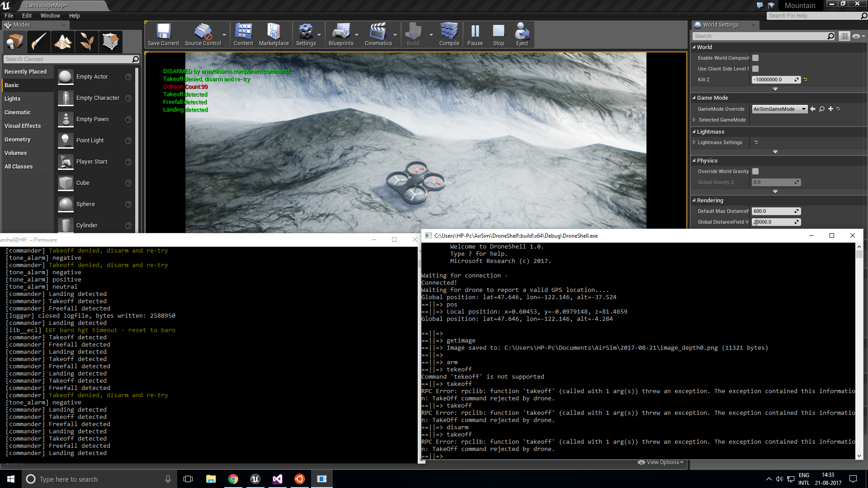Enable Override World Gravity

pos(755,171)
